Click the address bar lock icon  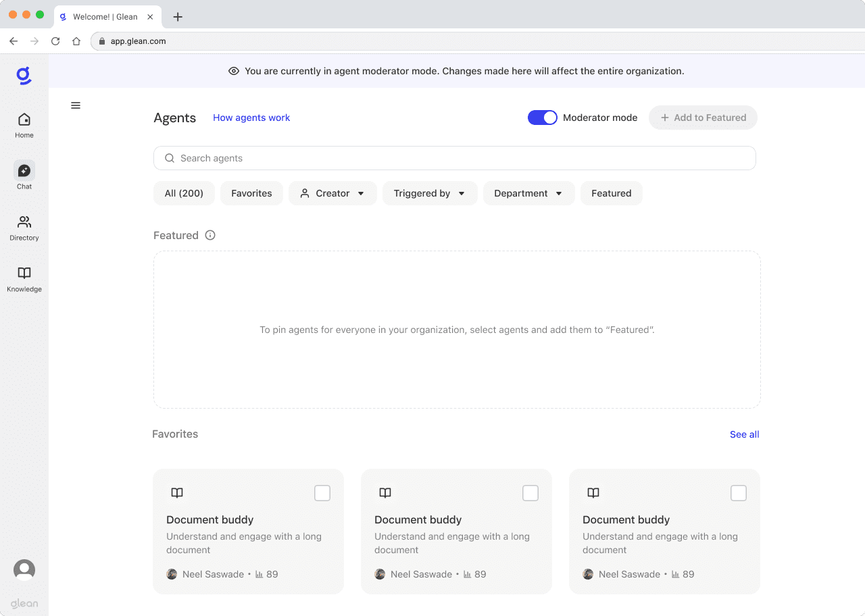click(x=102, y=41)
